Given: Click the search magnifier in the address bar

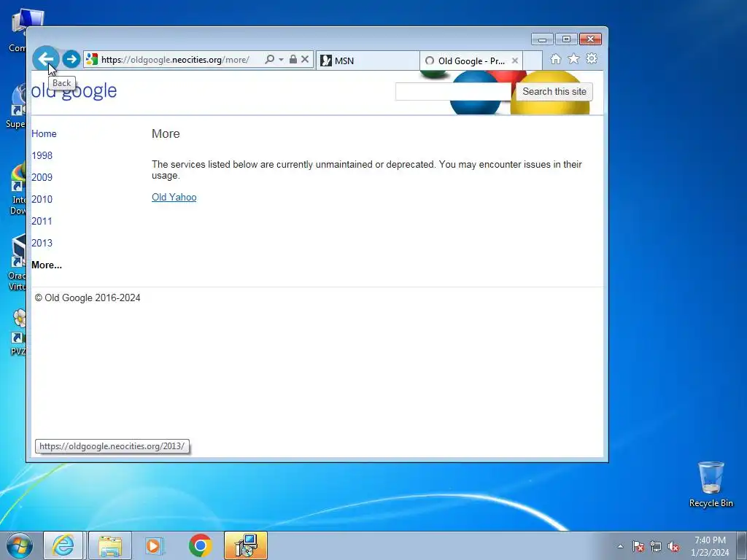Looking at the screenshot, I should tap(270, 59).
